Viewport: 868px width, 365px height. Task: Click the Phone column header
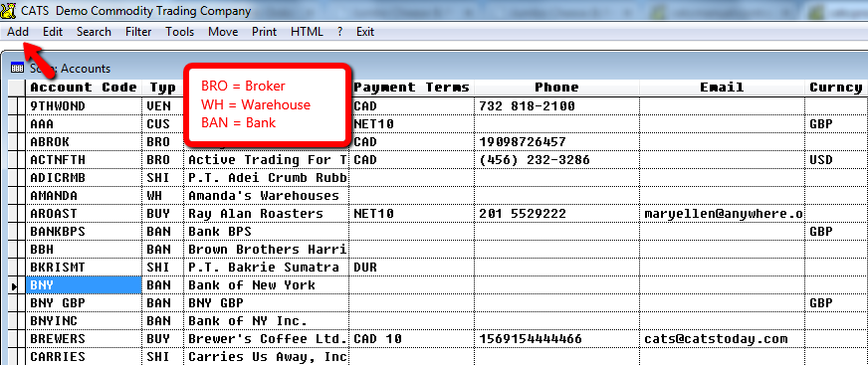(556, 88)
